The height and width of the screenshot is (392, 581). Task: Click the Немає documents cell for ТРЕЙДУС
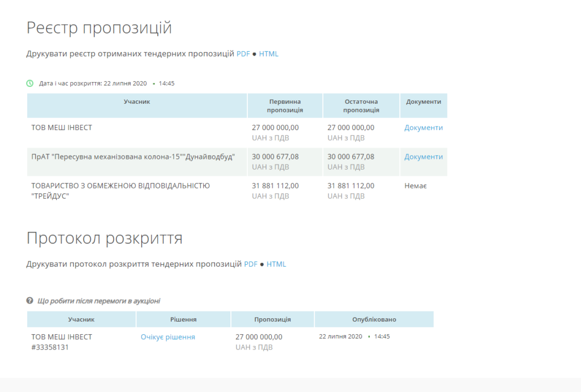point(415,186)
